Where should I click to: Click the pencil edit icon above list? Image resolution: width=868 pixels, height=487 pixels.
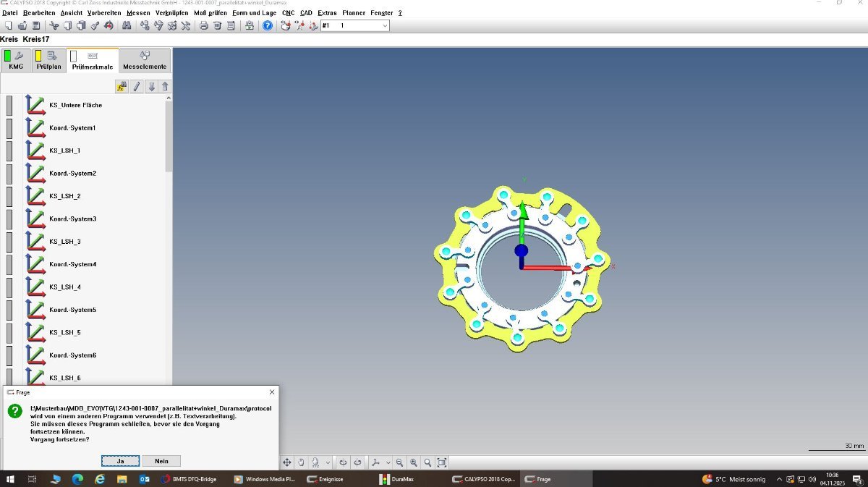pyautogui.click(x=137, y=87)
